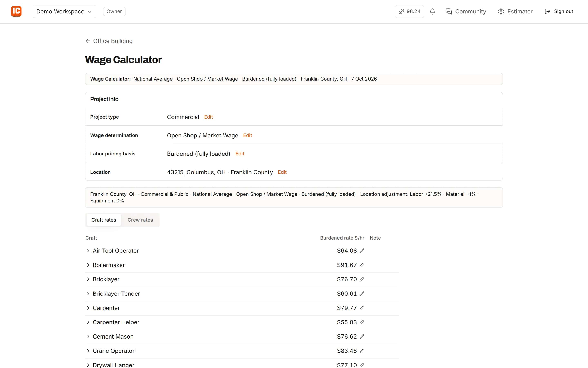This screenshot has height=368, width=588.
Task: Edit the project Location
Action: [282, 172]
